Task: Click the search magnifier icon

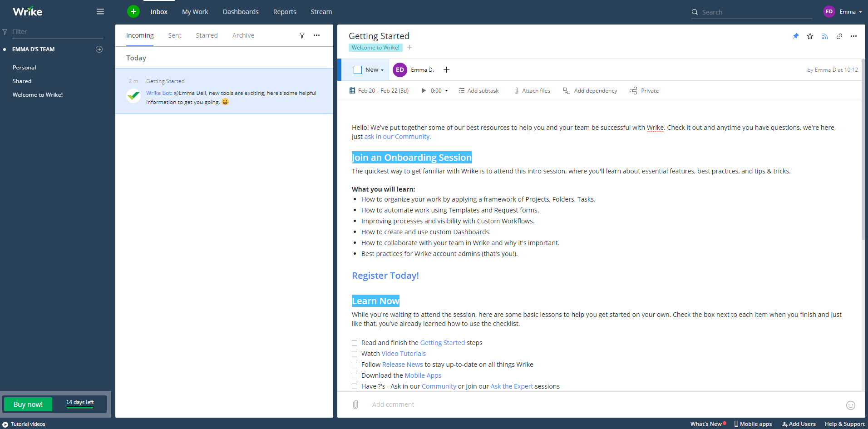Action: pyautogui.click(x=695, y=12)
